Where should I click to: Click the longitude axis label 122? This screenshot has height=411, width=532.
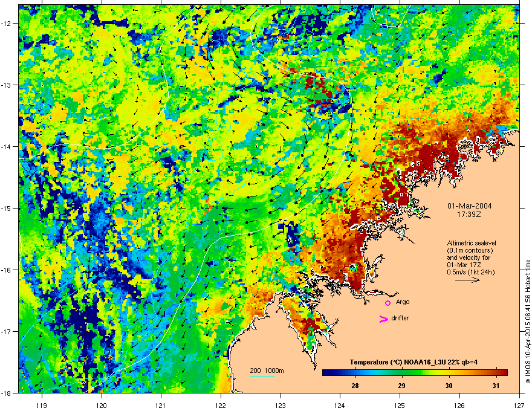tap(221, 405)
